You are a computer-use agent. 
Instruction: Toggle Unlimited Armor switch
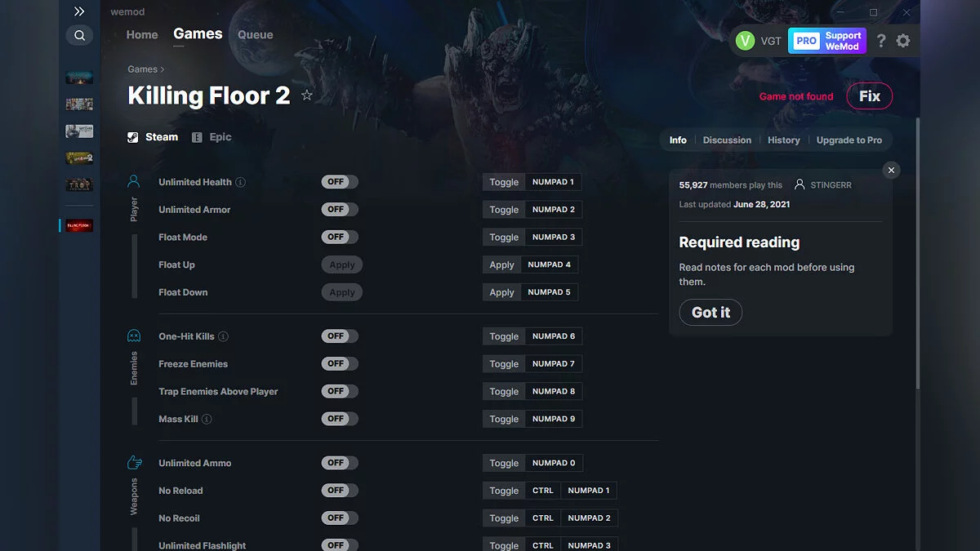click(x=340, y=210)
